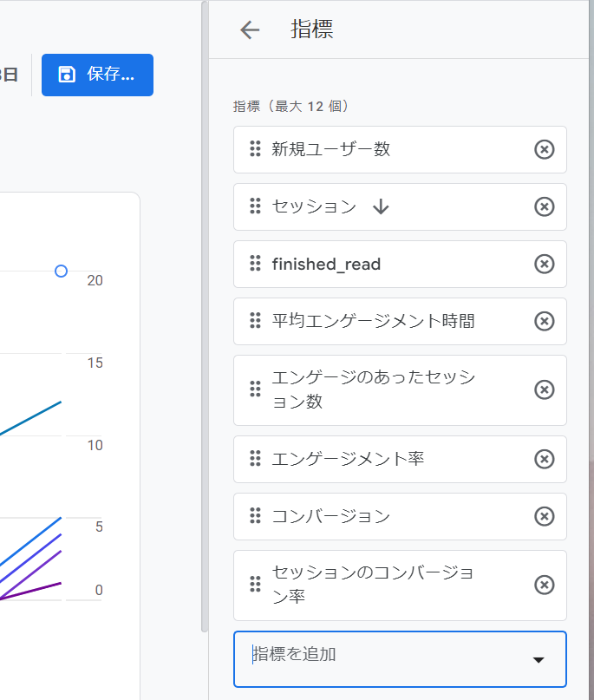
Task: Remove the 新規ユーザー数 metric
Action: tap(544, 149)
